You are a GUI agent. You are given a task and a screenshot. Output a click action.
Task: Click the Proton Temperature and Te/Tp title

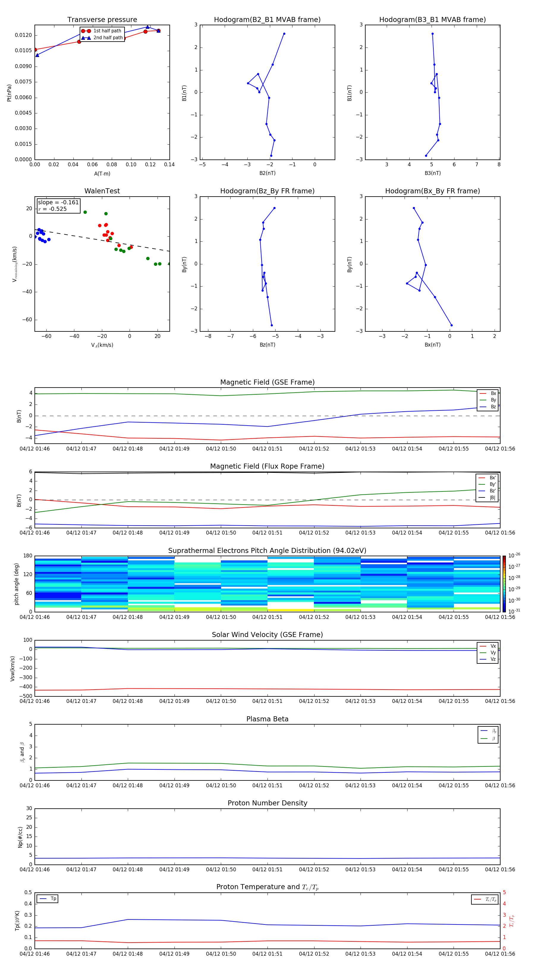[x=267, y=887]
